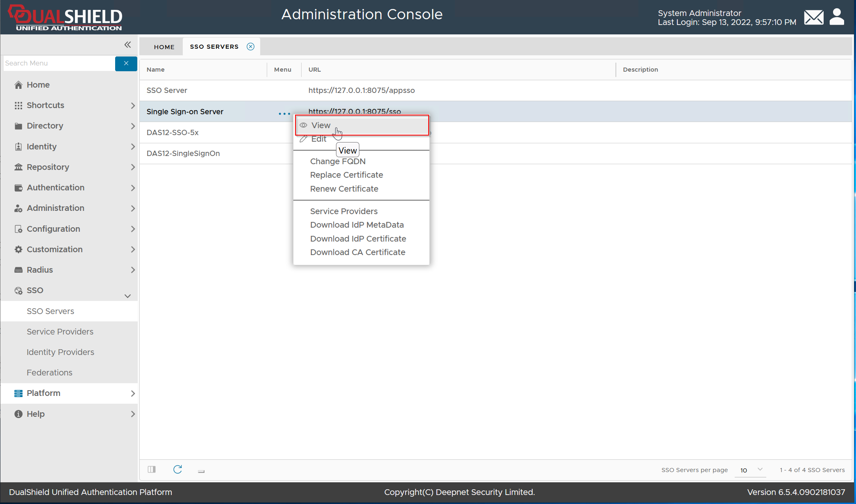Switch to the HOME tab
Screen dimensions: 856x504
tap(164, 47)
